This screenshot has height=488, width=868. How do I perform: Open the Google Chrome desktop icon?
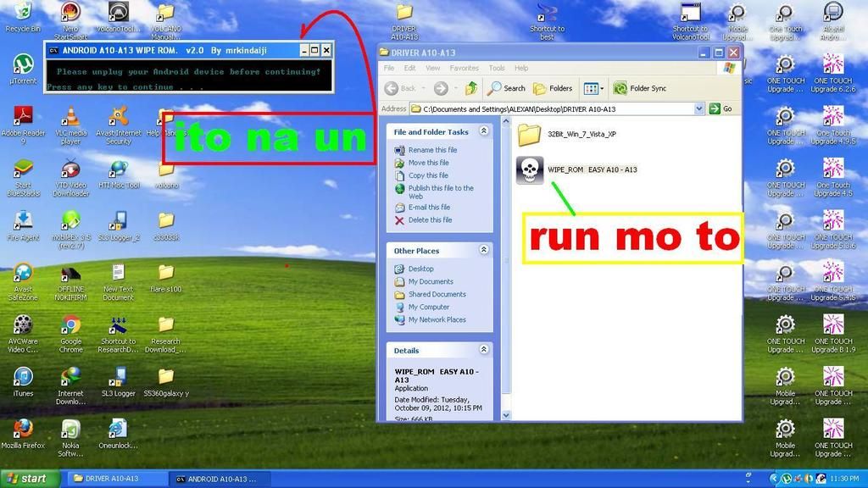tap(71, 325)
